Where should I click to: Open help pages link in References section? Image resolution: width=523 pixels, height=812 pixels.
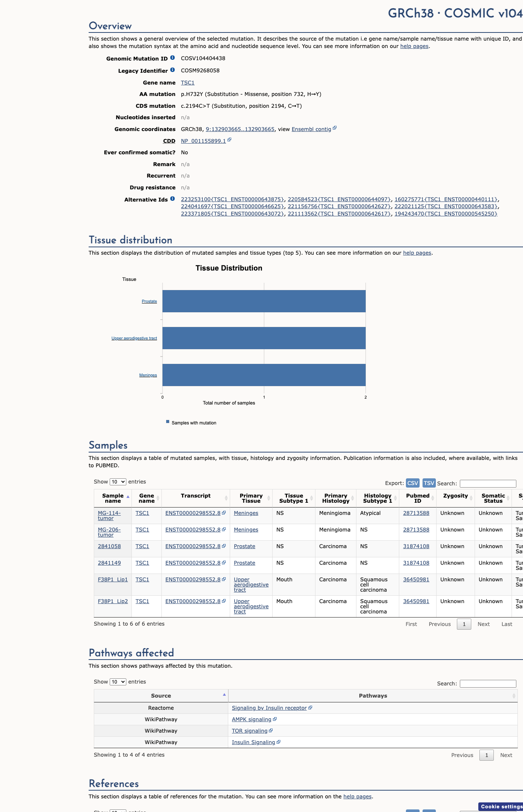358,796
